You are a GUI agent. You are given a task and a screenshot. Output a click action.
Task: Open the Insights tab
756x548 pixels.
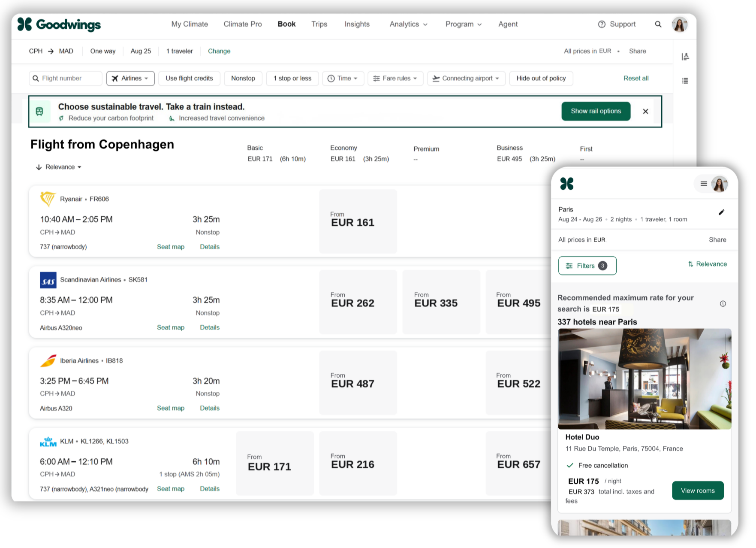point(357,24)
